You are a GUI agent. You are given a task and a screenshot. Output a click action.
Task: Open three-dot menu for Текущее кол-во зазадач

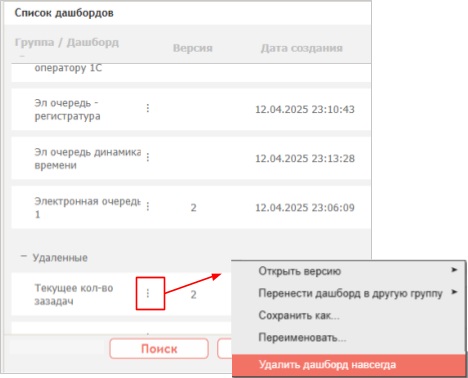(x=148, y=293)
